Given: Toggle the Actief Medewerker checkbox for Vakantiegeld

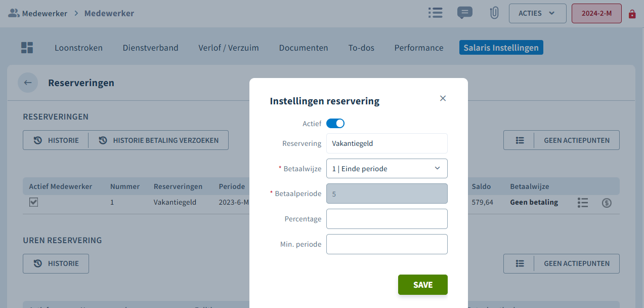Looking at the screenshot, I should [33, 202].
